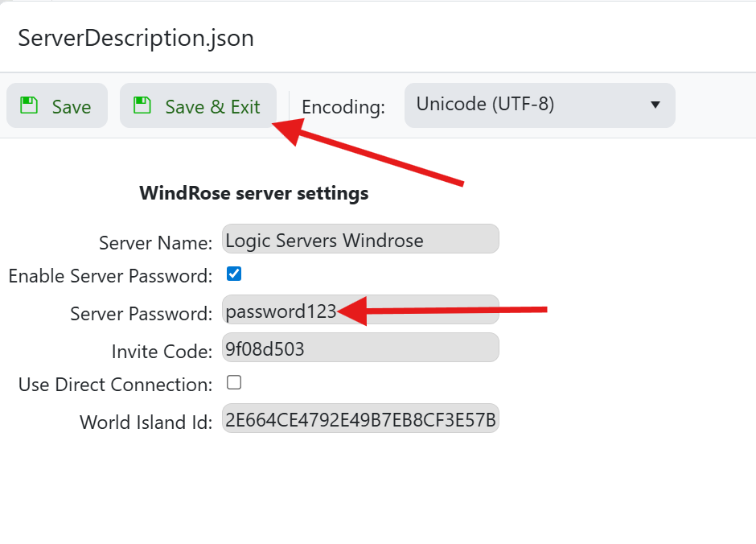Select the World Island Id field
Image resolution: width=756 pixels, height=544 pixels.
(x=360, y=419)
